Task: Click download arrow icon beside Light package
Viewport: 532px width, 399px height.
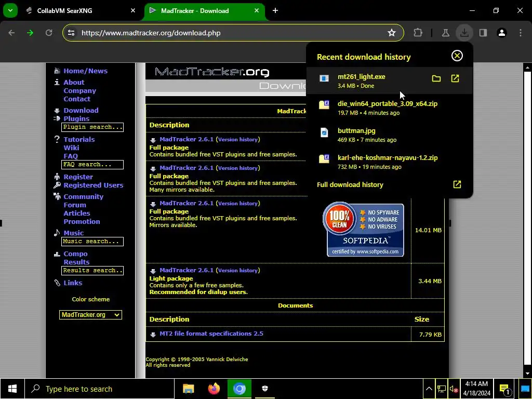Action: point(153,271)
